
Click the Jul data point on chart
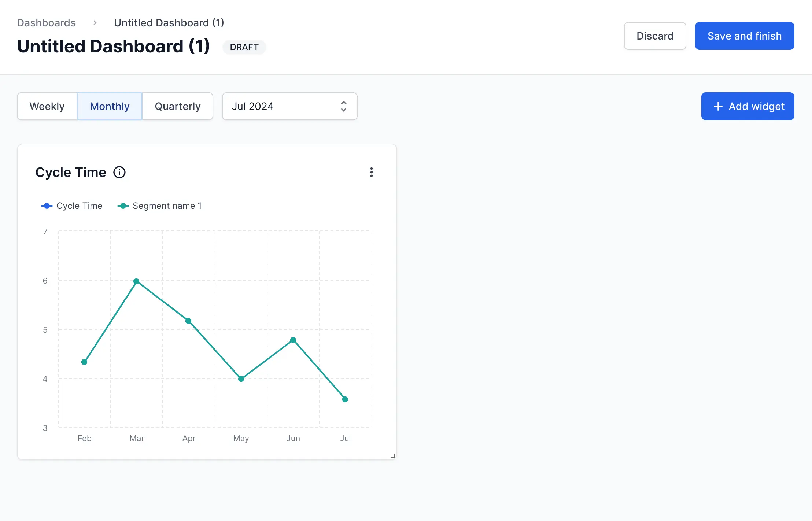click(x=345, y=399)
